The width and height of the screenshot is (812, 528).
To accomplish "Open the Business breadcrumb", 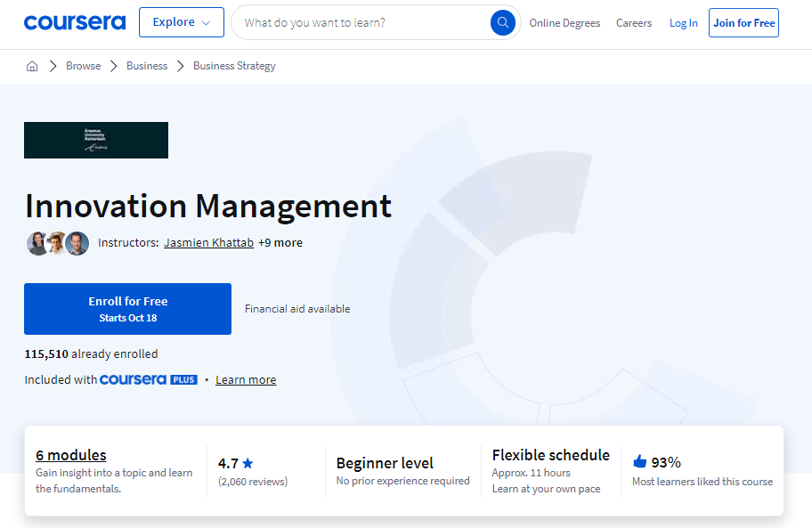I will pyautogui.click(x=147, y=66).
